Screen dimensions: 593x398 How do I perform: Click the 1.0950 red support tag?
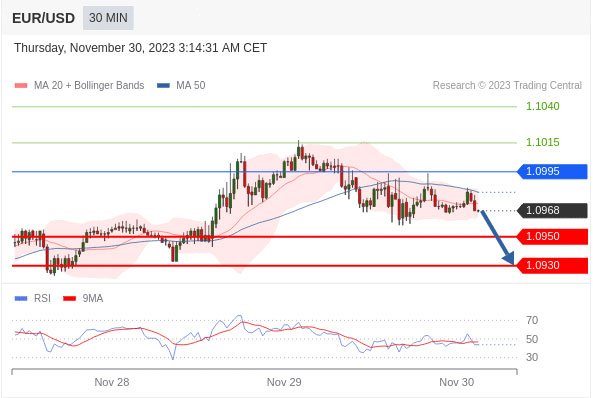pos(553,236)
